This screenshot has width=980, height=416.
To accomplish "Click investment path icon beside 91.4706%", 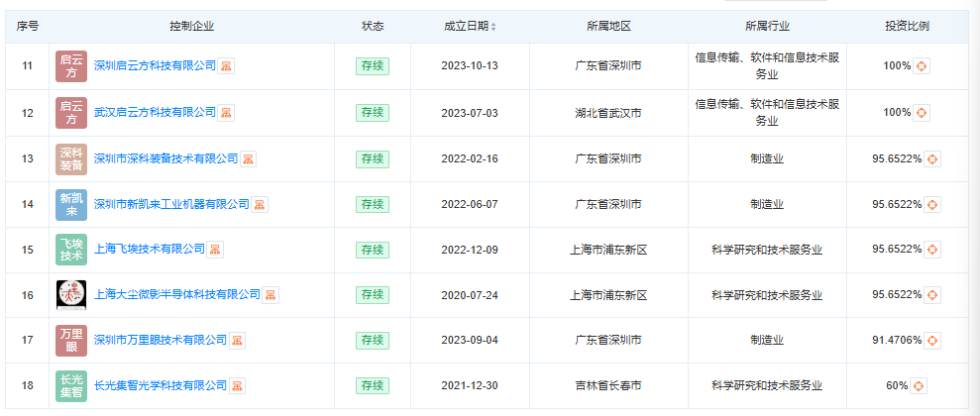I will coord(932,341).
